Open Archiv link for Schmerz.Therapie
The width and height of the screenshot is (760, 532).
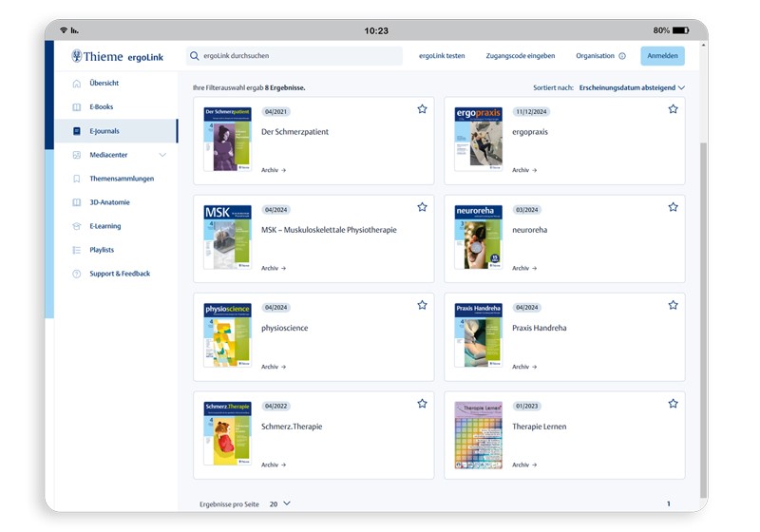click(274, 465)
